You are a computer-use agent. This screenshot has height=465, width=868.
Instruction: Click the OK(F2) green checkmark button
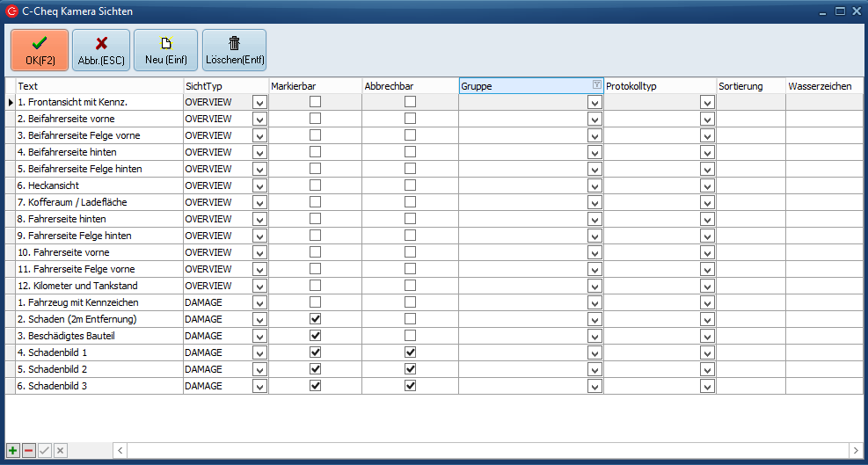tap(40, 50)
